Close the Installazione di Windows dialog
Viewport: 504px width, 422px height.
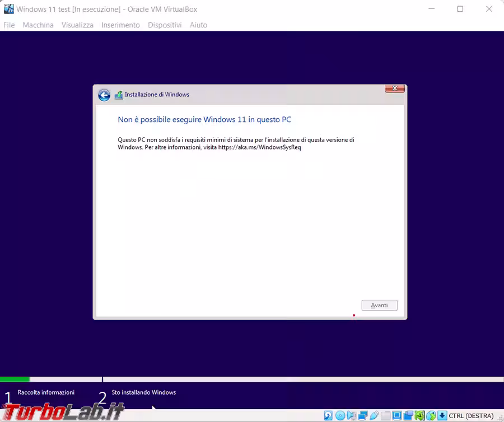tap(395, 89)
